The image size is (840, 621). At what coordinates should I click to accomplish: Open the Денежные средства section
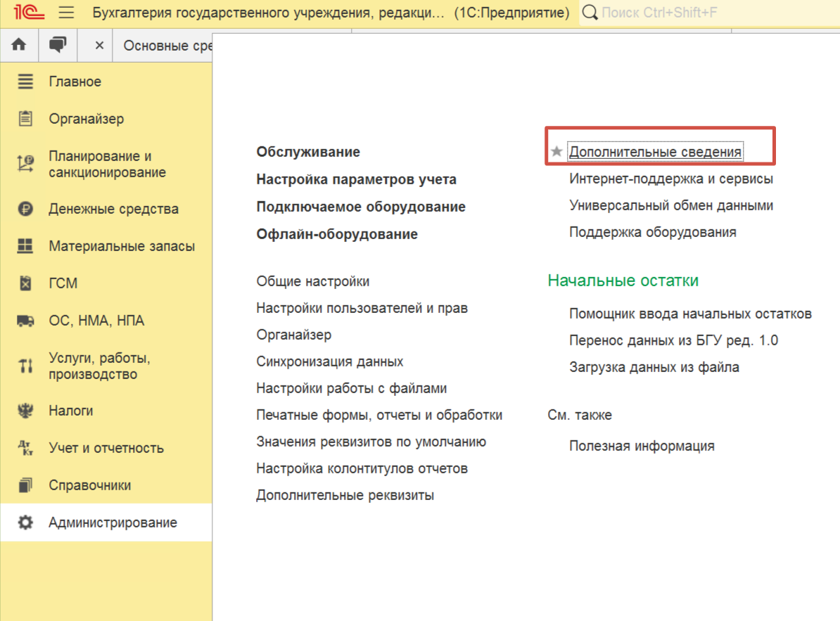point(113,209)
